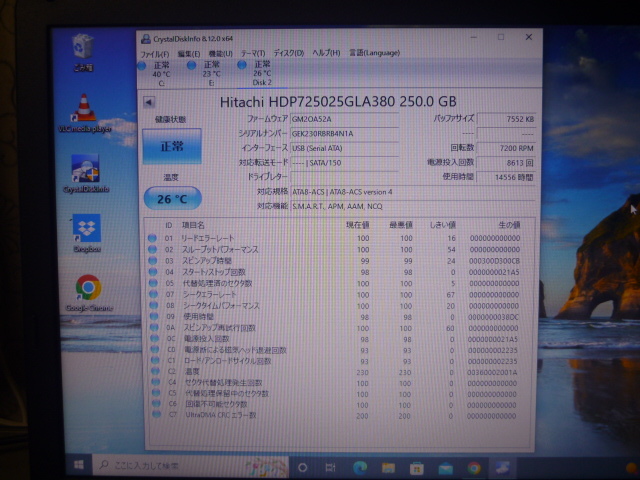The height and width of the screenshot is (480, 640).
Task: Open the Recycle Bin desktop icon
Action: tap(83, 52)
